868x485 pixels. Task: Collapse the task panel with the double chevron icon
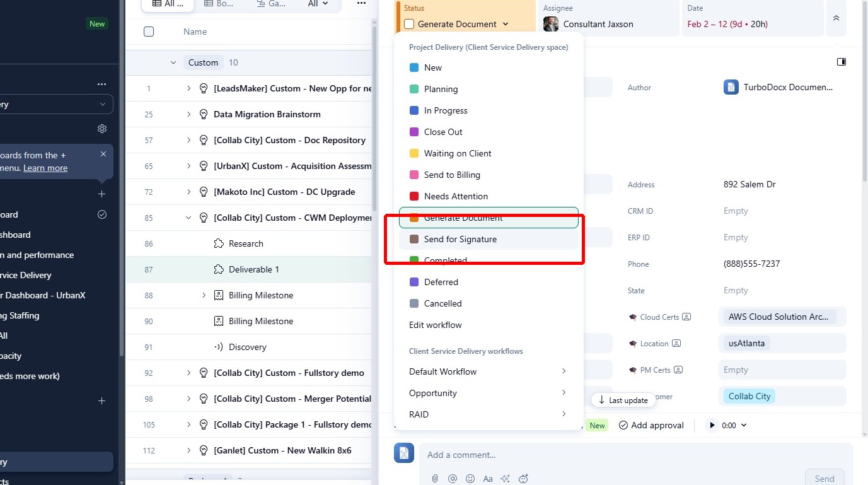point(836,18)
